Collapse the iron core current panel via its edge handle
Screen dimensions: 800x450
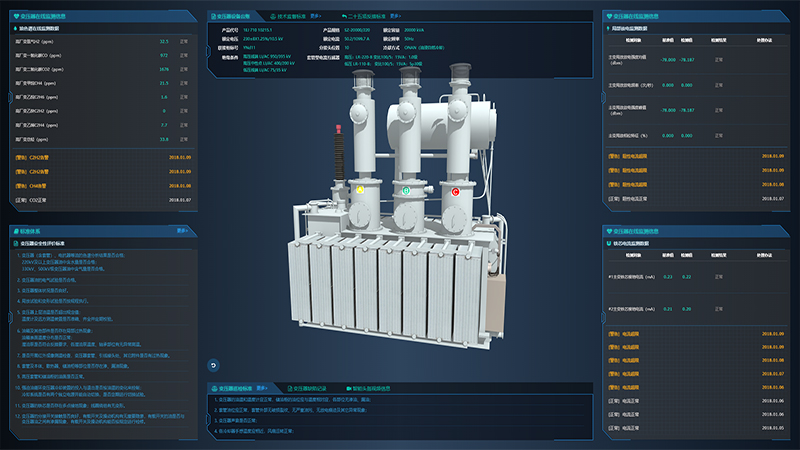click(604, 317)
